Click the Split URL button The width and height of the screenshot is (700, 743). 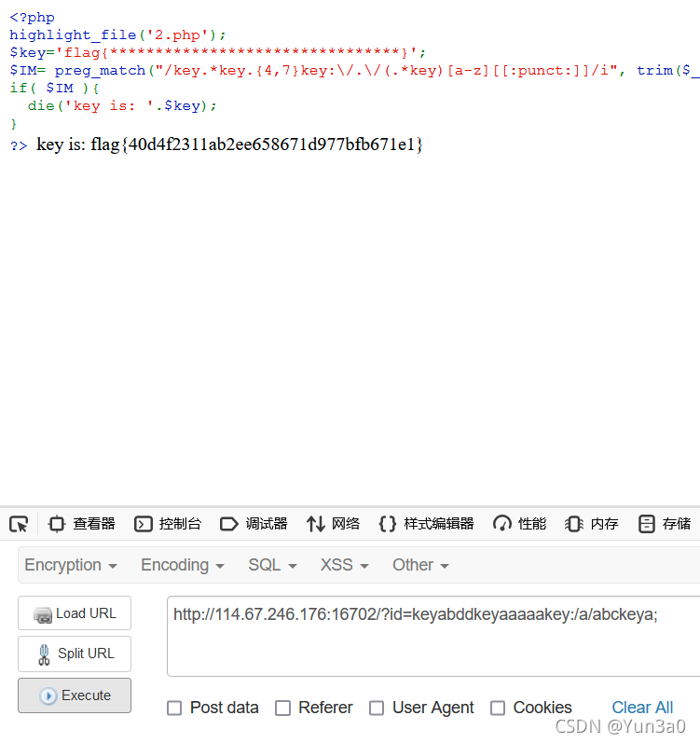75,654
